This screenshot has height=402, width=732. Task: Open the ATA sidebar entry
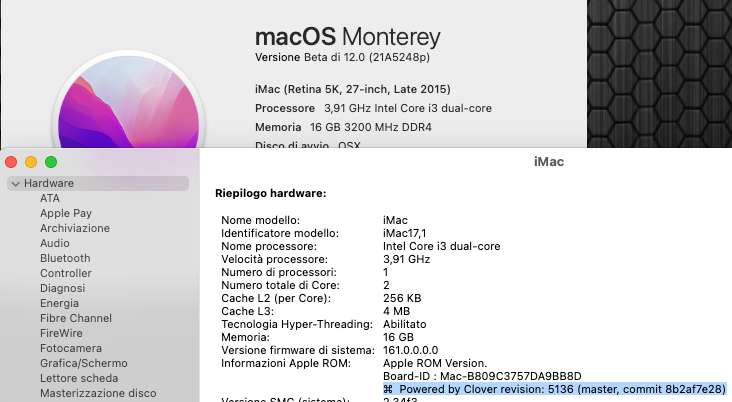pos(50,198)
